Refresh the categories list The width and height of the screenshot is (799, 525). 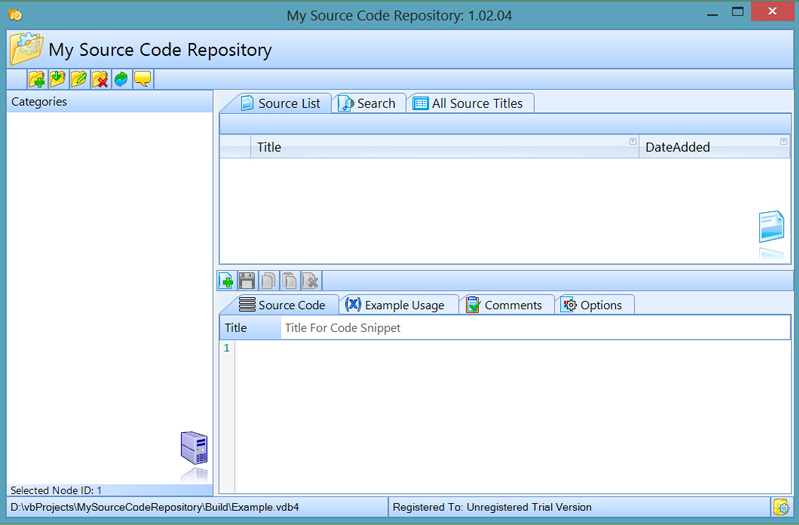click(121, 80)
